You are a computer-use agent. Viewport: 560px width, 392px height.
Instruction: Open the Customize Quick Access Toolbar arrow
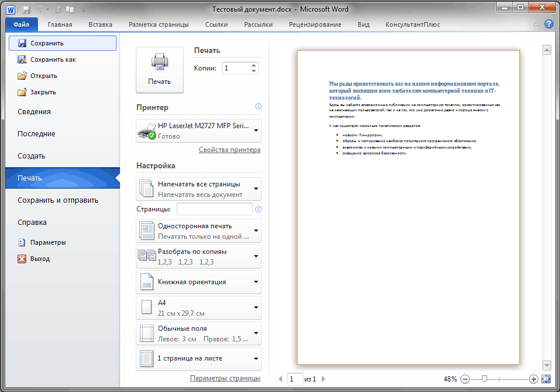click(83, 10)
